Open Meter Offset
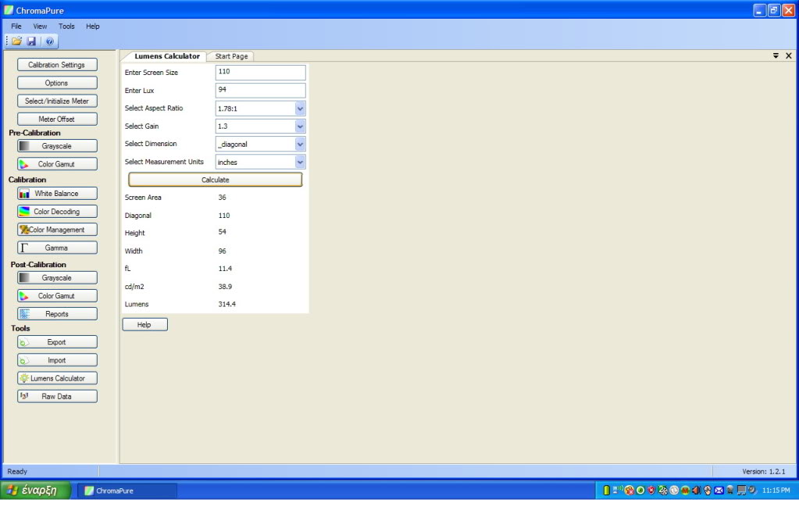Image resolution: width=799 pixels, height=532 pixels. click(57, 119)
